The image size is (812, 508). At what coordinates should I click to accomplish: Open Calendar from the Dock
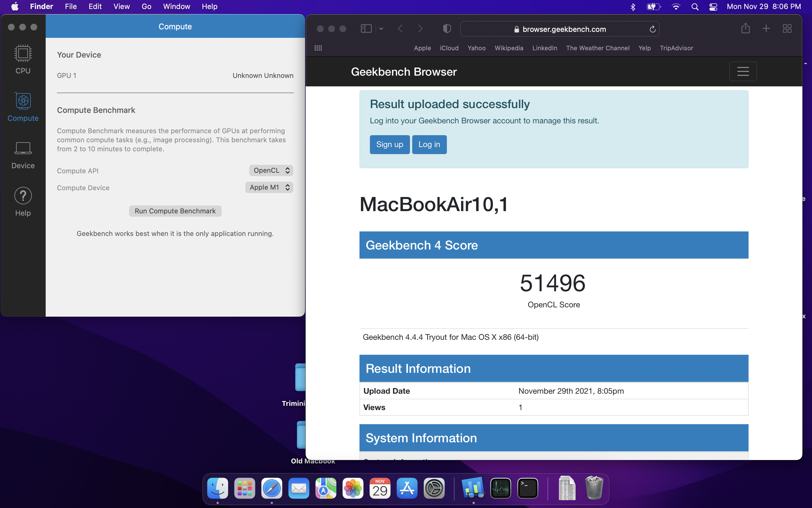pyautogui.click(x=380, y=488)
